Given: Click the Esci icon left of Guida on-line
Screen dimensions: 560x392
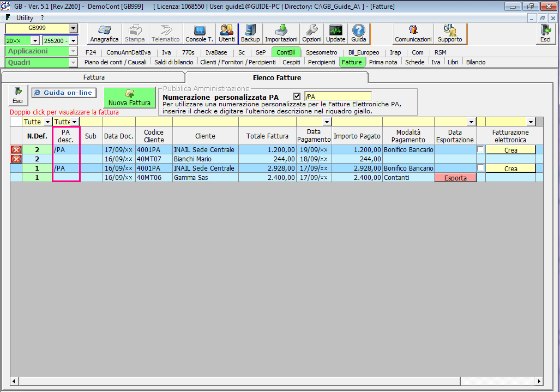Looking at the screenshot, I should point(18,95).
